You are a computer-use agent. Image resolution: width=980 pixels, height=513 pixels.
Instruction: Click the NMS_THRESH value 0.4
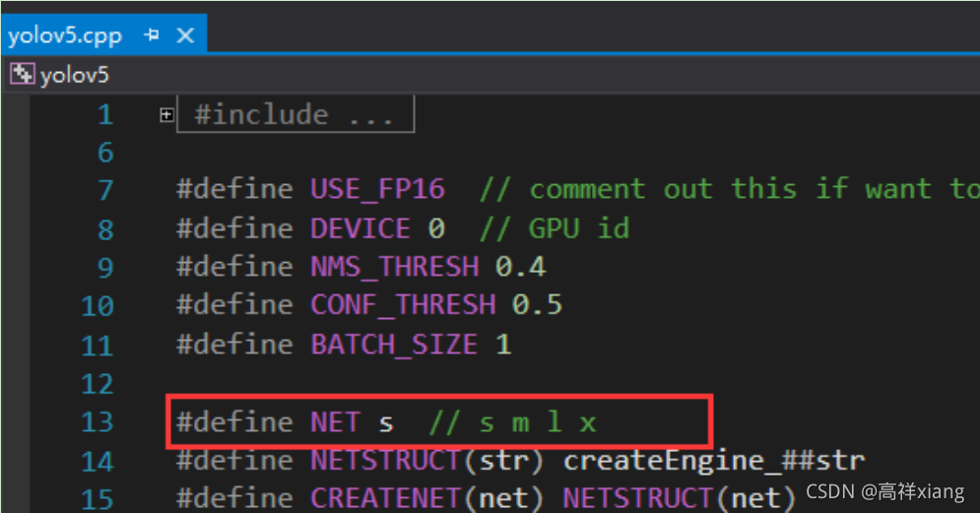[x=521, y=267]
